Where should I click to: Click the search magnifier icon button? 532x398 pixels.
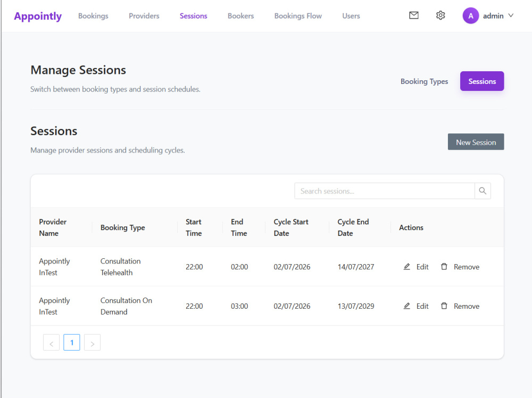pos(483,191)
